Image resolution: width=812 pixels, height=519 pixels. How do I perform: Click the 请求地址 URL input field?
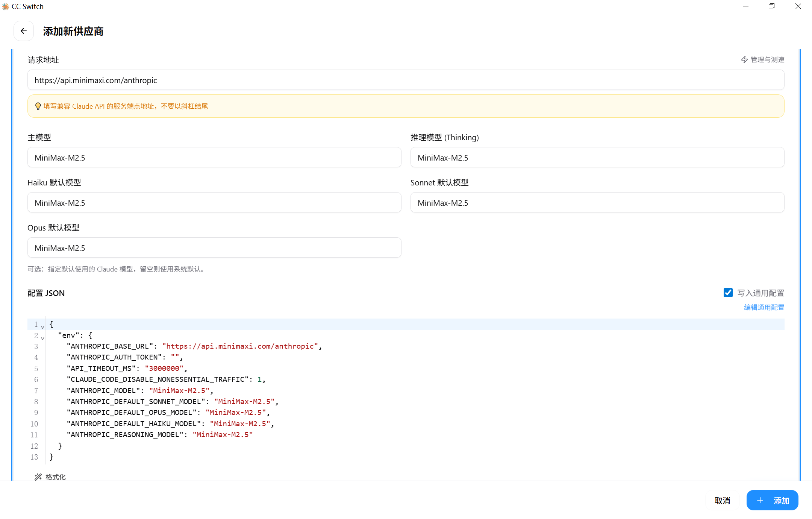pyautogui.click(x=406, y=80)
